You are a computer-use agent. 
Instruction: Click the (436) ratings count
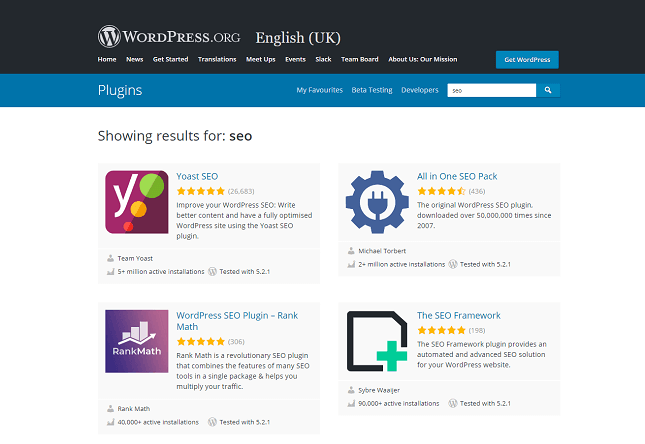click(477, 191)
